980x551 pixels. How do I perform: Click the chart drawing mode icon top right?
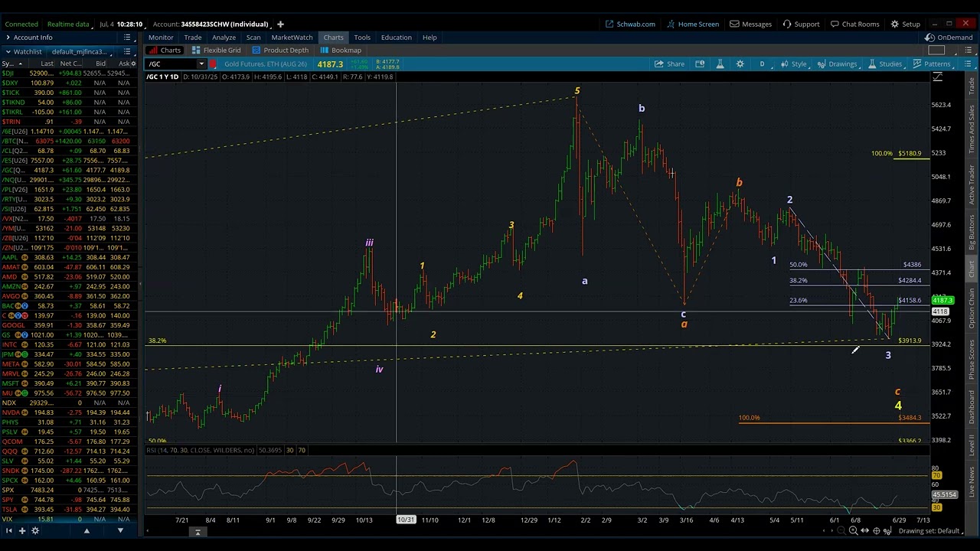(x=938, y=77)
